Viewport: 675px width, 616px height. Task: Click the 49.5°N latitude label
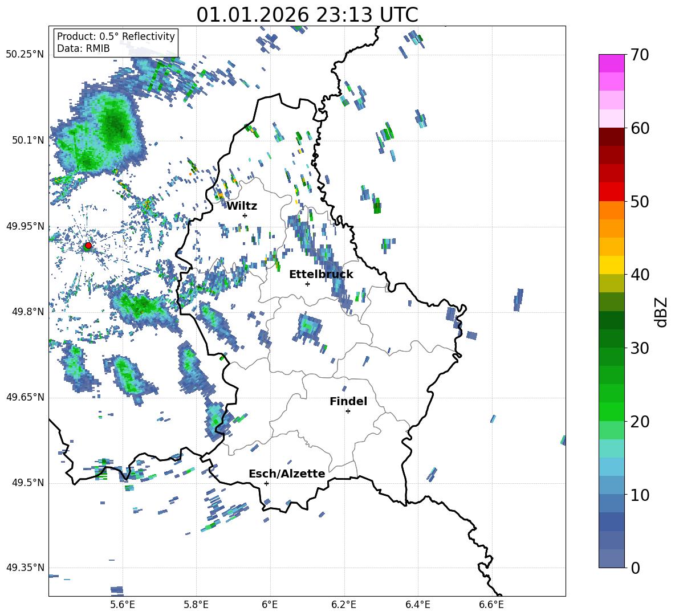click(28, 483)
